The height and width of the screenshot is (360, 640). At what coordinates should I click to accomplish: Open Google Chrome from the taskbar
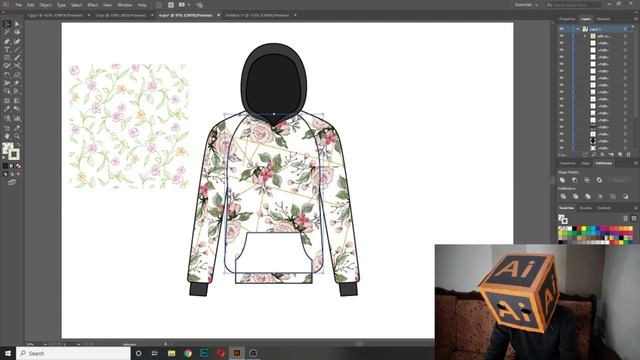tap(188, 353)
